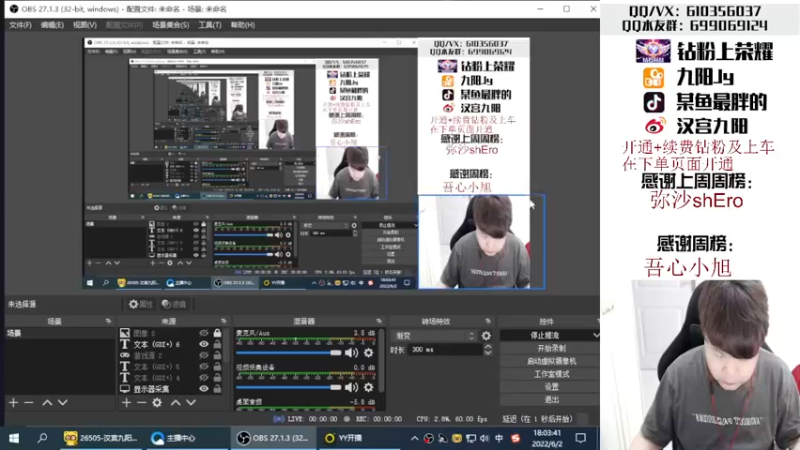Unlock the 图像 2 source

(217, 333)
